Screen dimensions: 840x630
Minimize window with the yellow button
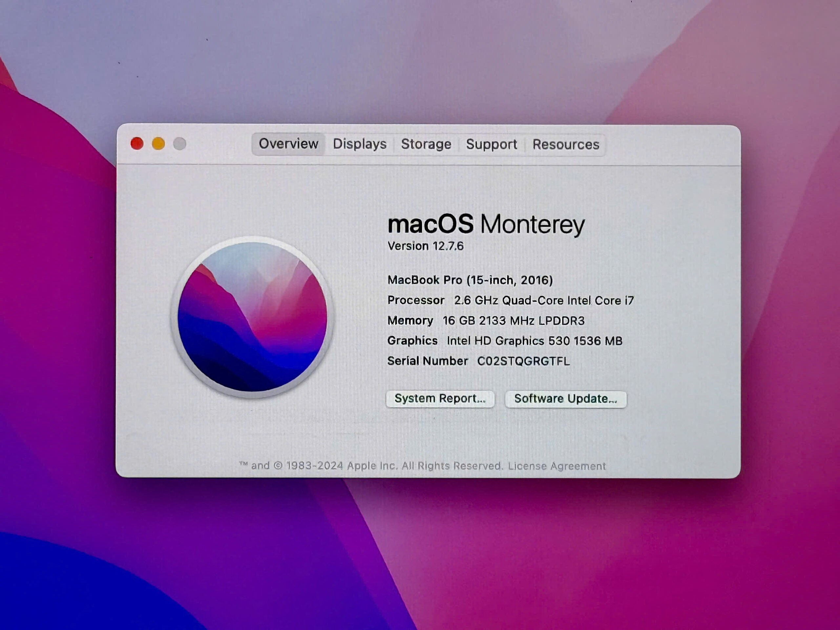click(158, 143)
